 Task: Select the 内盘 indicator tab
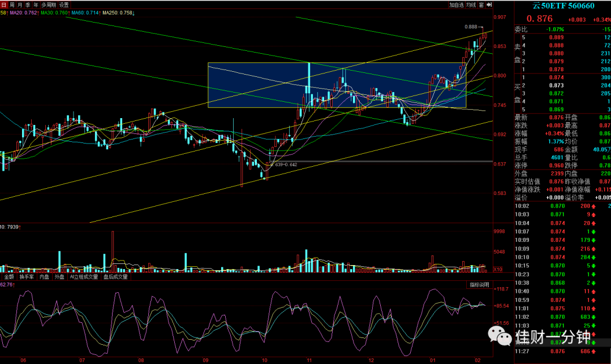point(45,277)
